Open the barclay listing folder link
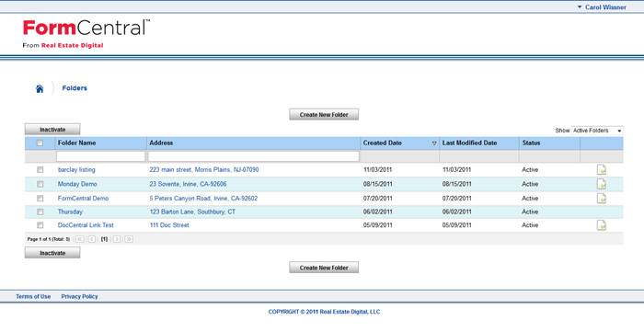Viewport: 644px width, 332px height. click(76, 169)
